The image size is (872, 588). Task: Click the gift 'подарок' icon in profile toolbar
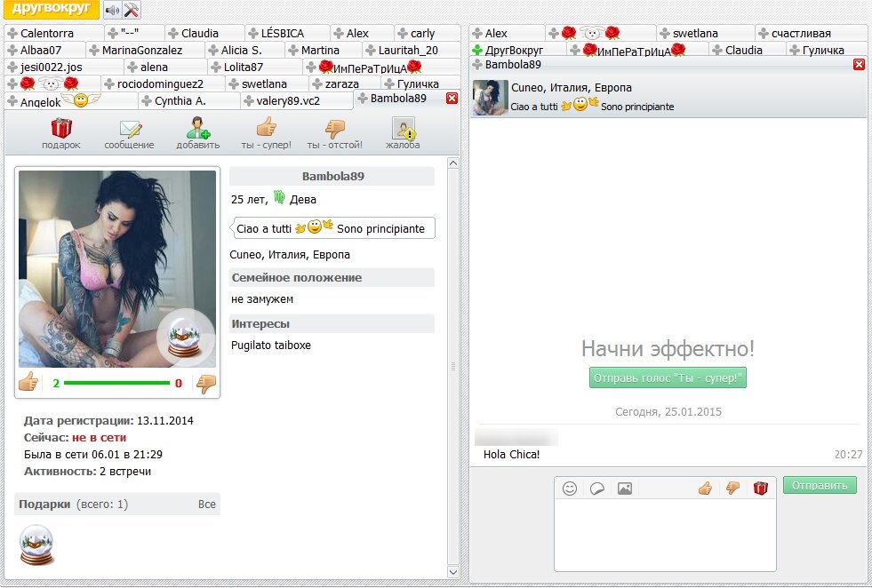(60, 129)
